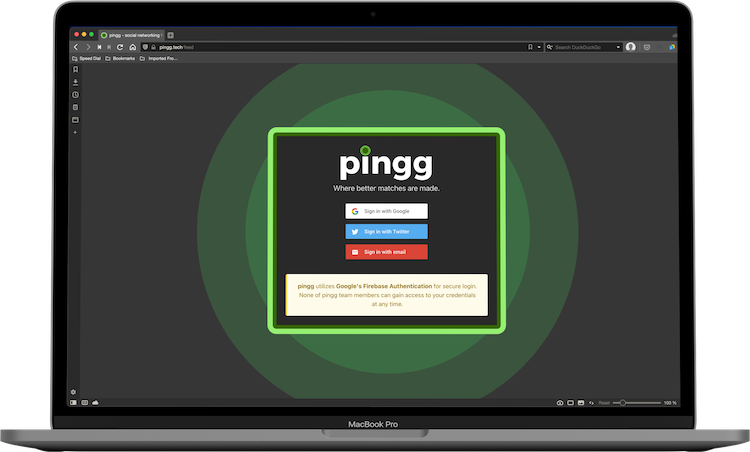Reset the page zoom level
750x452 pixels.
point(604,403)
